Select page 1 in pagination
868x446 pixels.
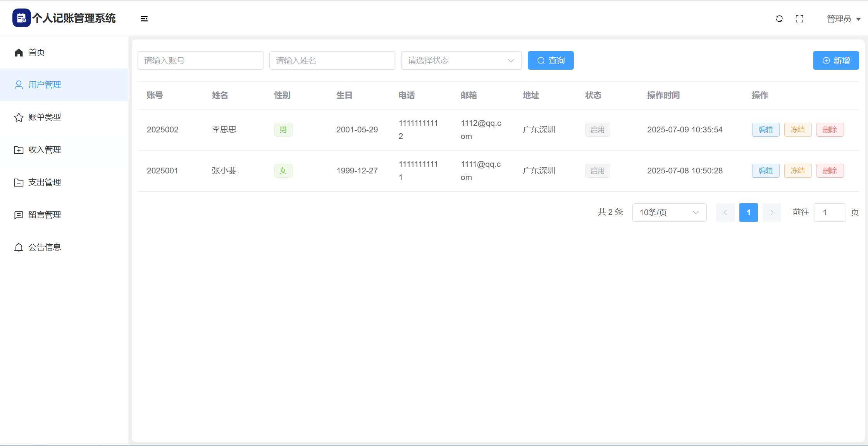click(x=748, y=213)
